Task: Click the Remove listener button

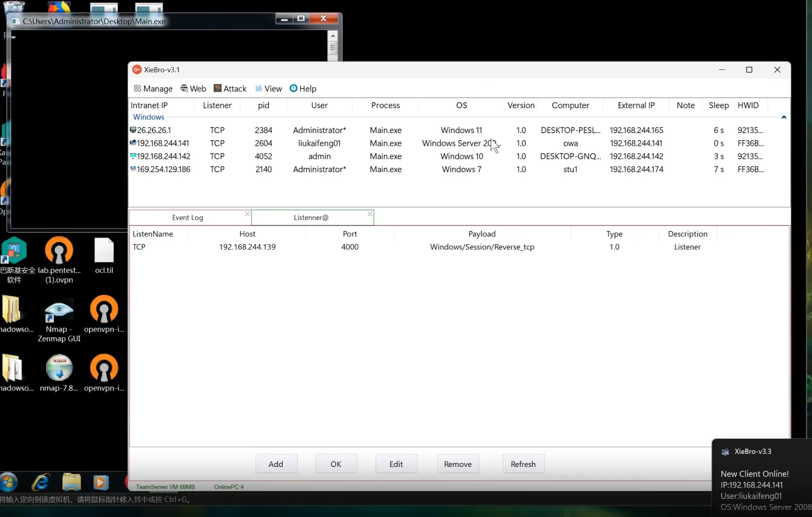Action: pos(458,464)
